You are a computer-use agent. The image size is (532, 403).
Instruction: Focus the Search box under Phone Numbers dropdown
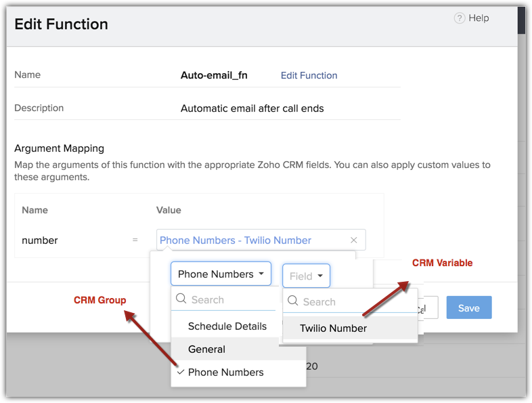click(x=230, y=299)
